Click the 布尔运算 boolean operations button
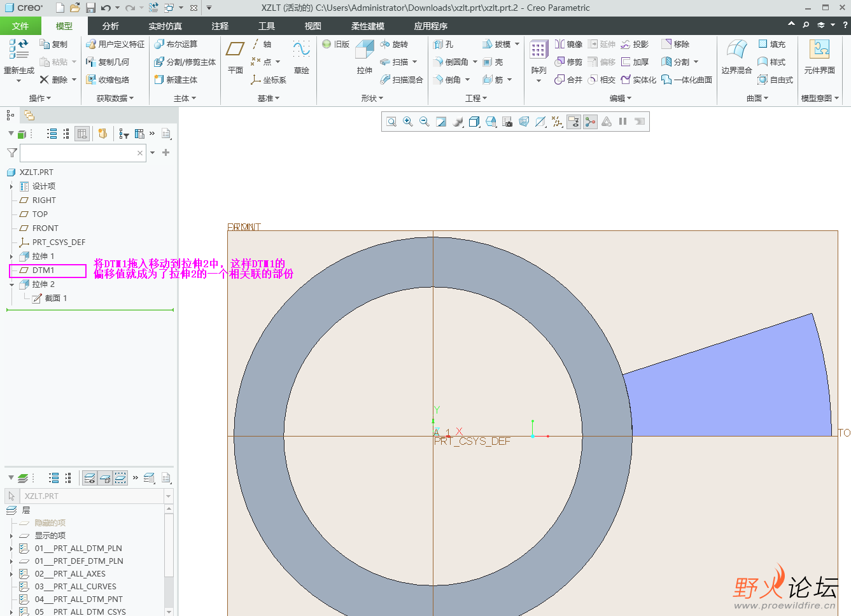The height and width of the screenshot is (616, 851). point(176,44)
